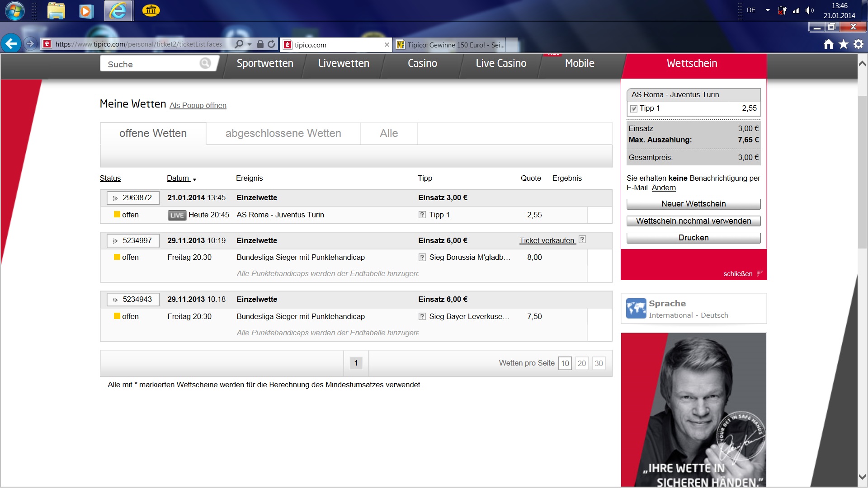Open the browser Home icon

click(x=828, y=44)
